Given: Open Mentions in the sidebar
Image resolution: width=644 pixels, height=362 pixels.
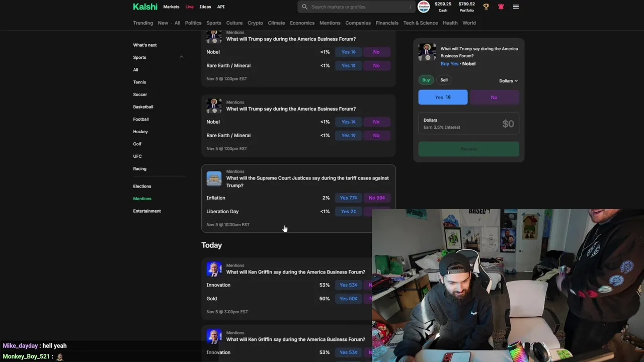Looking at the screenshot, I should (x=142, y=199).
